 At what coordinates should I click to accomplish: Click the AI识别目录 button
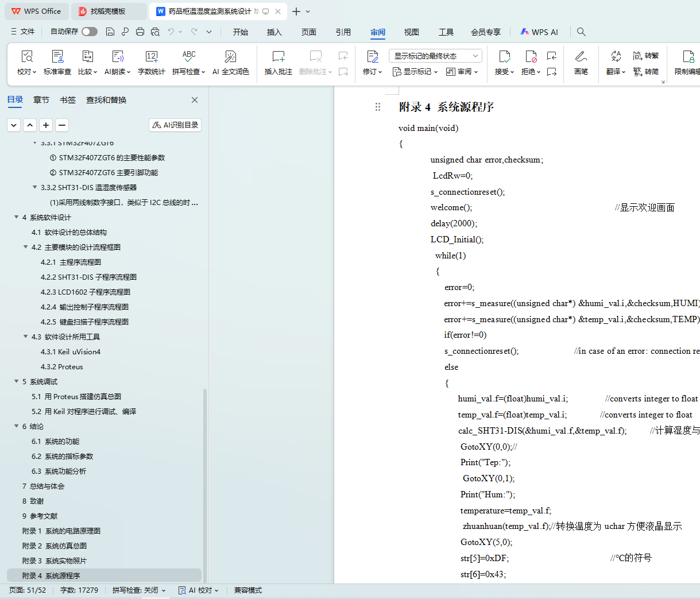pyautogui.click(x=175, y=125)
